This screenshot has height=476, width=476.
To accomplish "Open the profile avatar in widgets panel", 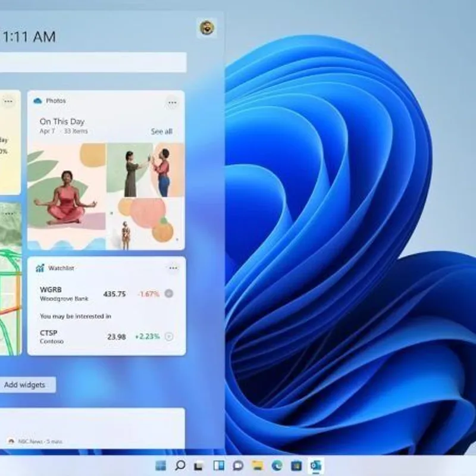I will point(207,28).
